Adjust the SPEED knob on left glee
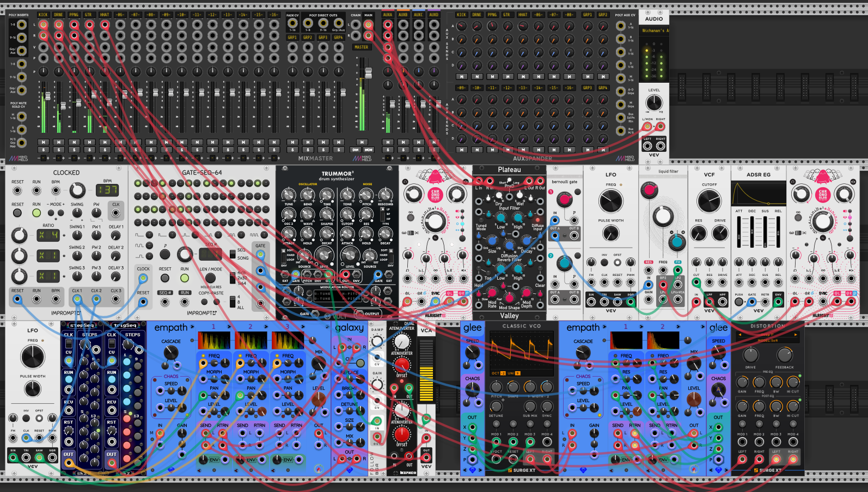 tap(472, 352)
